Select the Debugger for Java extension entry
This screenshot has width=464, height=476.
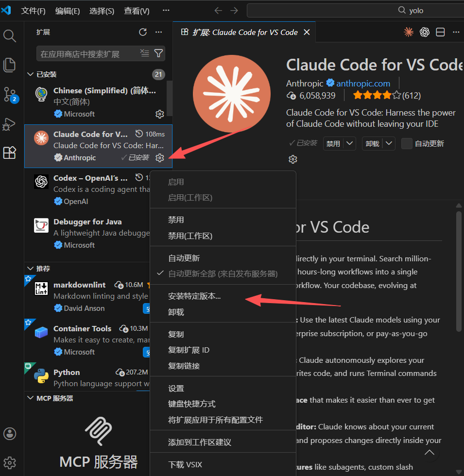coord(88,233)
